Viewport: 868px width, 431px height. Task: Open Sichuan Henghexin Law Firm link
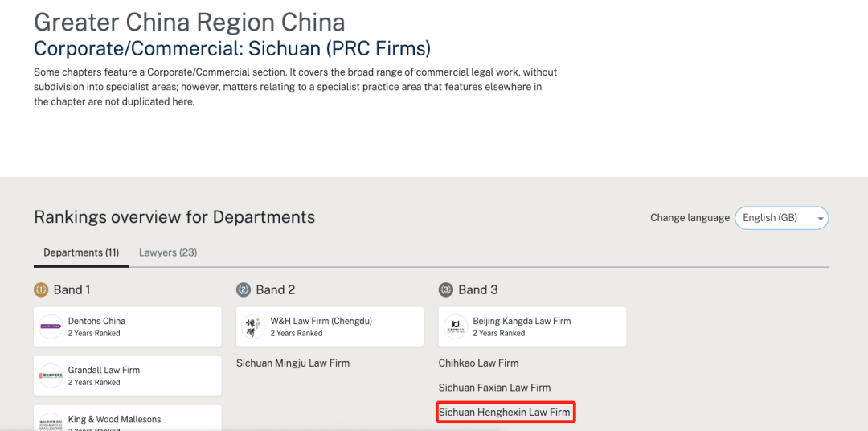pos(504,413)
